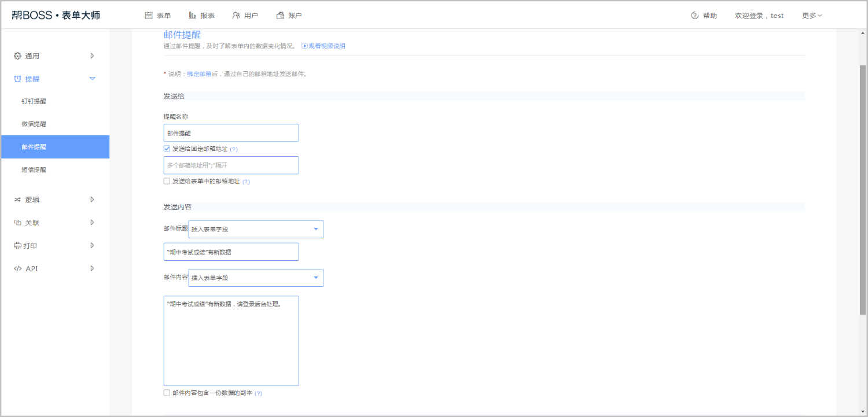The width and height of the screenshot is (868, 417).
Task: Click the 绑定邮箱 link
Action: pyautogui.click(x=199, y=74)
